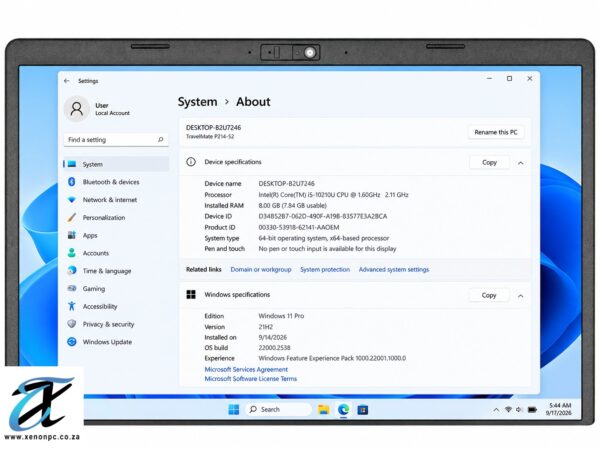Open Microsoft Services Agreement link
The image size is (600, 450).
click(x=246, y=369)
